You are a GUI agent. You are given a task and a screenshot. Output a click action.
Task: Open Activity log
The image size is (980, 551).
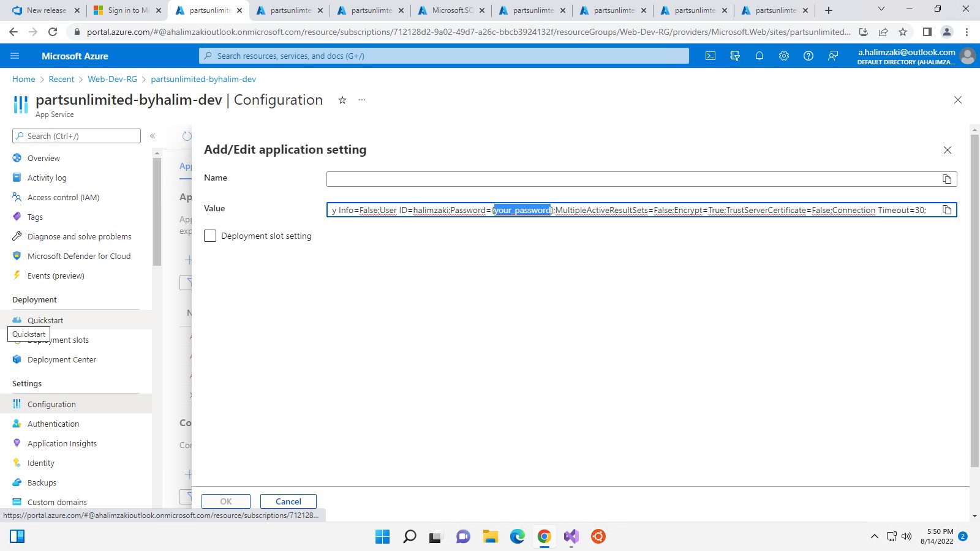47,178
